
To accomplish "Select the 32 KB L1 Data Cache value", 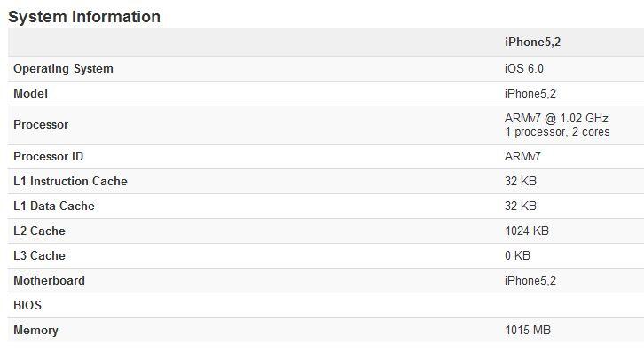I will click(x=521, y=207).
